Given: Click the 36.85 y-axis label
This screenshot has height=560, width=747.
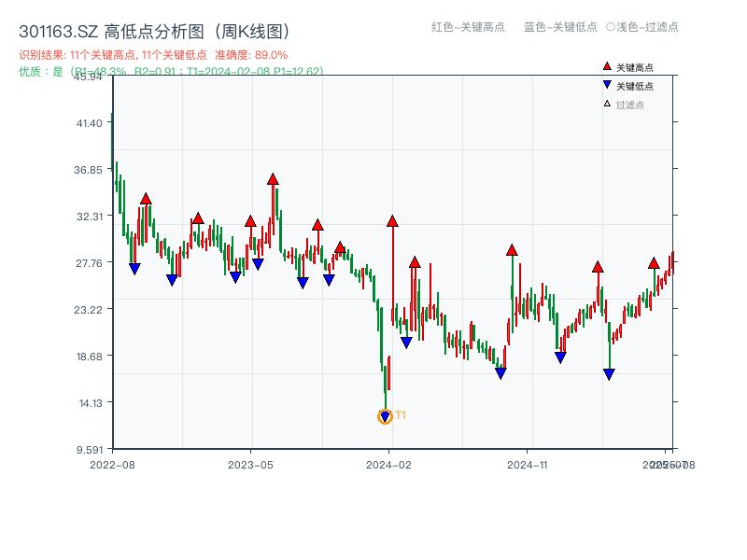Looking at the screenshot, I should (x=88, y=170).
